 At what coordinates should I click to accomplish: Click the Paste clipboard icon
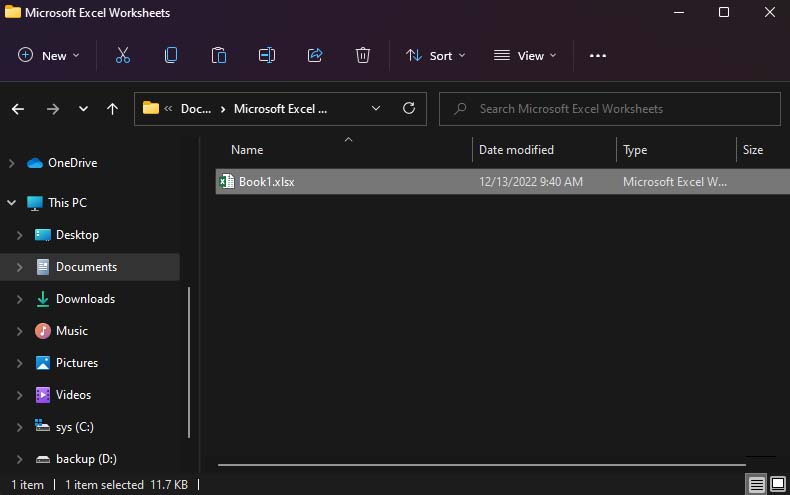(x=219, y=55)
